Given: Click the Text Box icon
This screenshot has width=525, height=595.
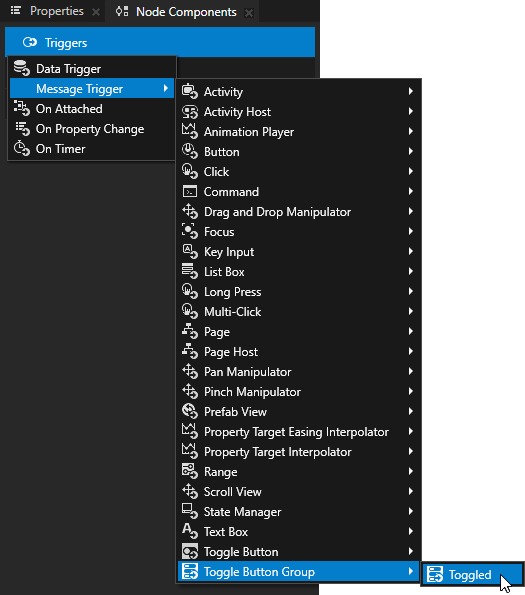Looking at the screenshot, I should (x=190, y=531).
